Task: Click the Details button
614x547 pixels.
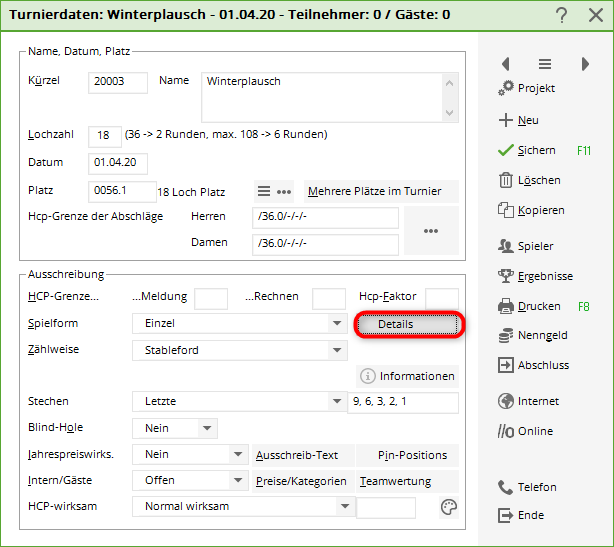Action: tap(409, 325)
